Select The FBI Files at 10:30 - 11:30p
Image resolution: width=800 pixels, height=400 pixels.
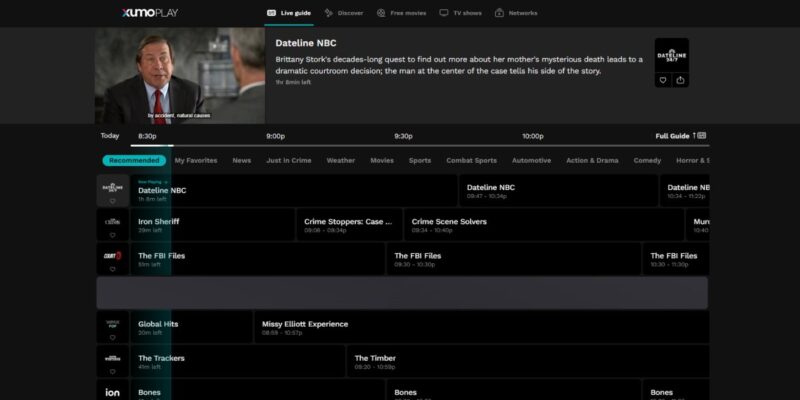point(676,259)
